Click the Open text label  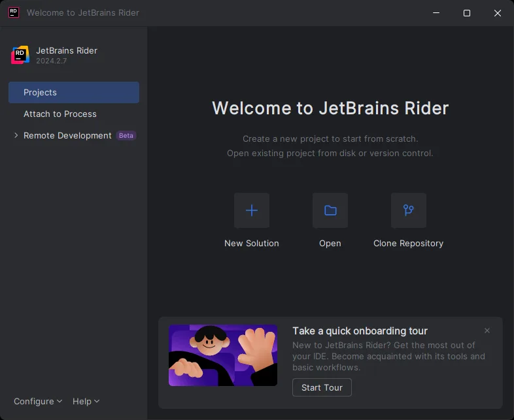coord(330,243)
